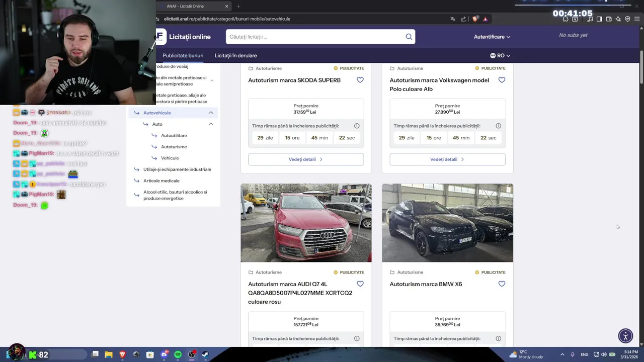Open the Autoturism marca BMW X6 title
This screenshot has width=644, height=362.
426,284
